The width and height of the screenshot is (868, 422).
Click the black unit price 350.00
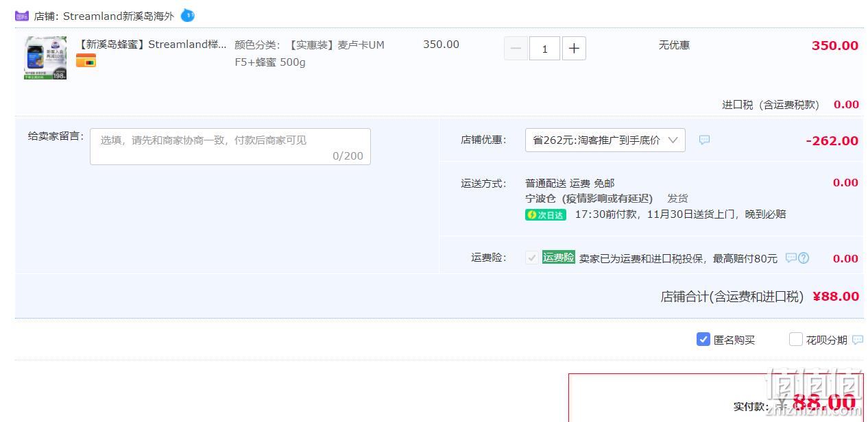pyautogui.click(x=441, y=45)
